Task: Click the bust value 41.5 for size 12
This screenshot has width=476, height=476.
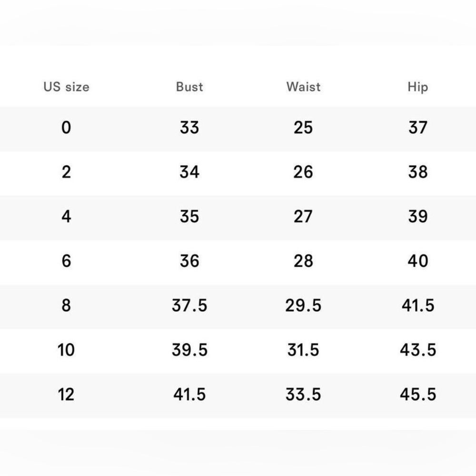Action: pos(189,395)
